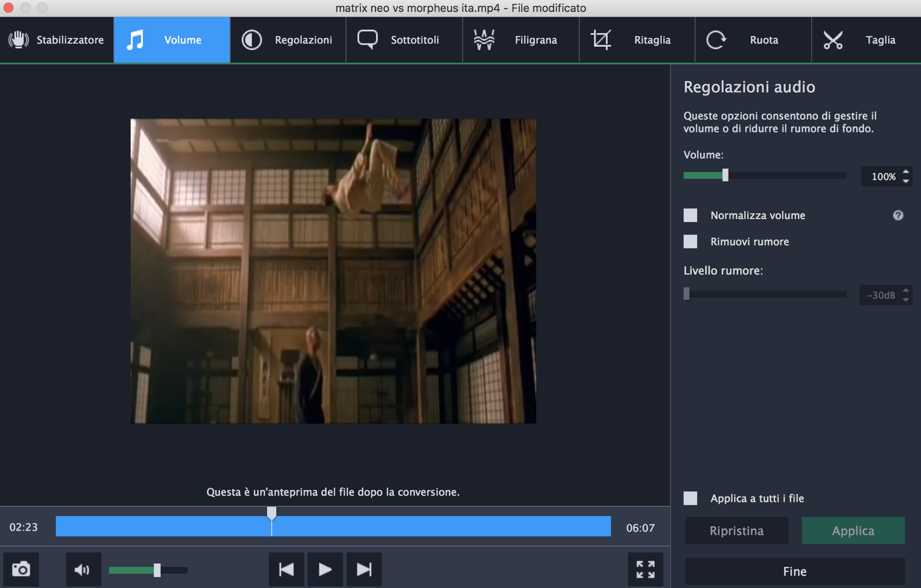Jump to previous frame button
The height and width of the screenshot is (588, 921).
point(286,570)
